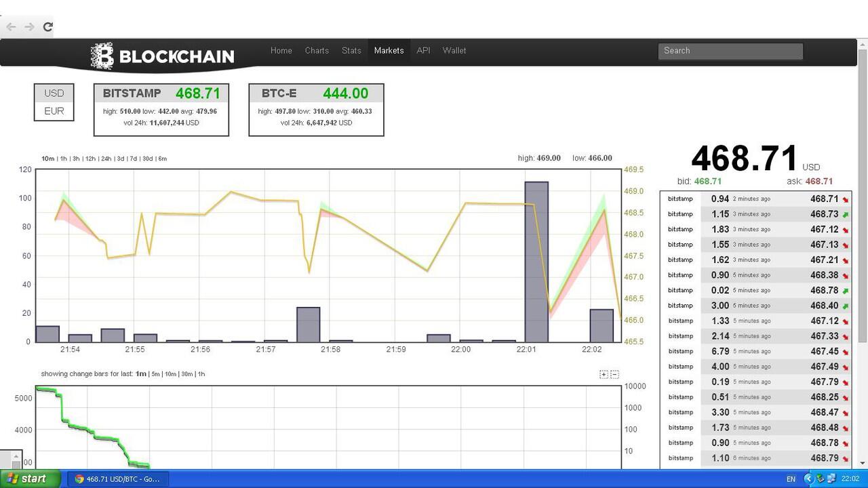868x488 pixels.
Task: Show change bars for last 5m
Action: 155,374
